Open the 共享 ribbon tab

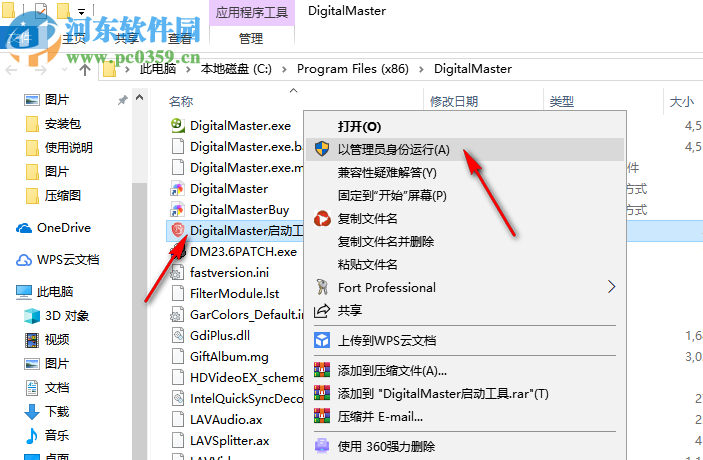point(127,39)
